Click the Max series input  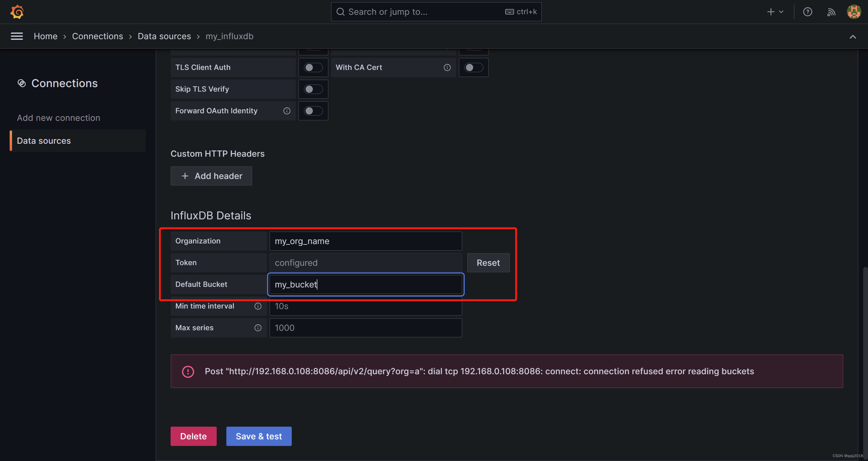coord(365,328)
